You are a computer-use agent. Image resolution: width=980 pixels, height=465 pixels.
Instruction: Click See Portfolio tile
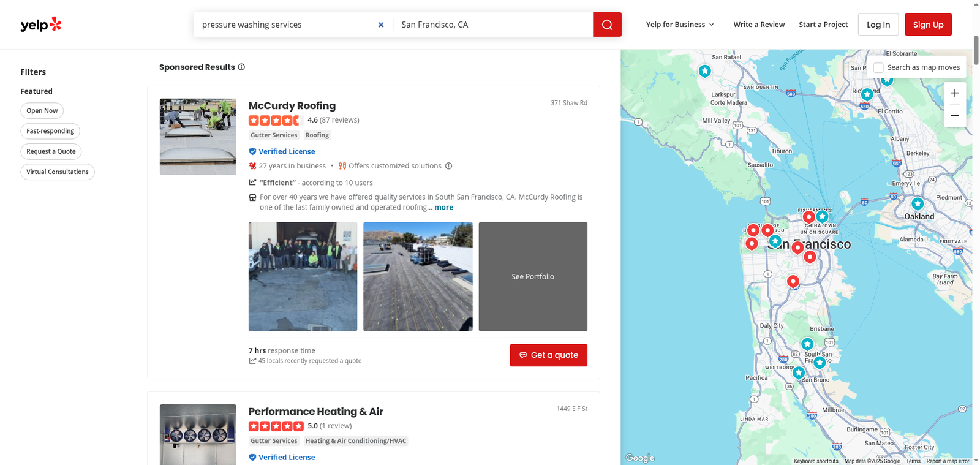[533, 276]
